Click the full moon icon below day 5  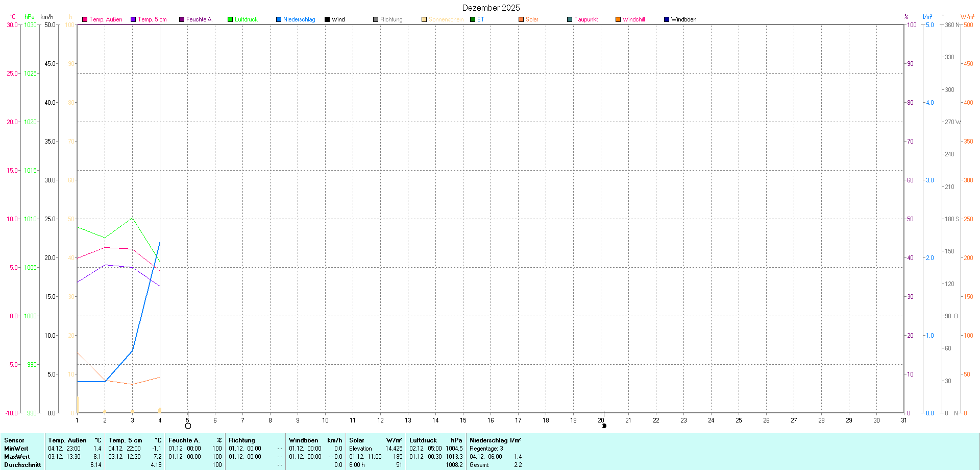(x=188, y=426)
